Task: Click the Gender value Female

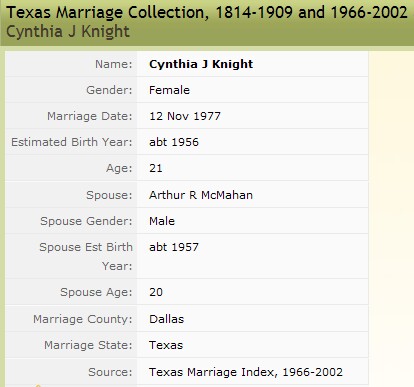Action: 169,90
